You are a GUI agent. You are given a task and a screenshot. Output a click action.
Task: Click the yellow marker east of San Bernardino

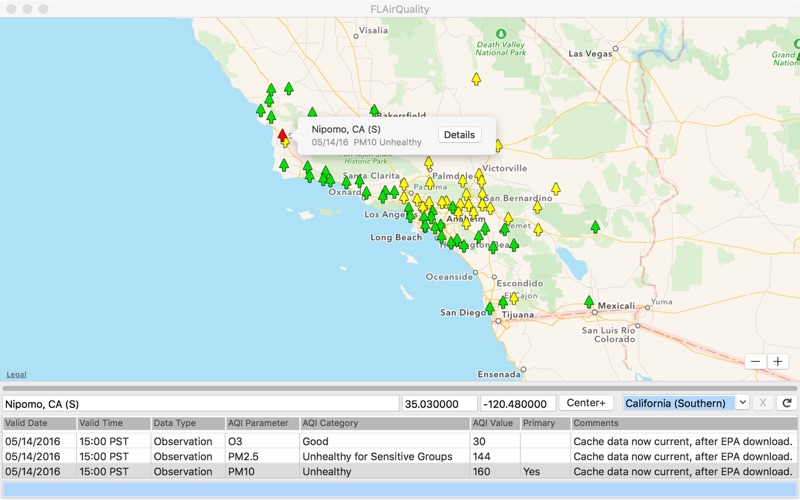(x=555, y=188)
